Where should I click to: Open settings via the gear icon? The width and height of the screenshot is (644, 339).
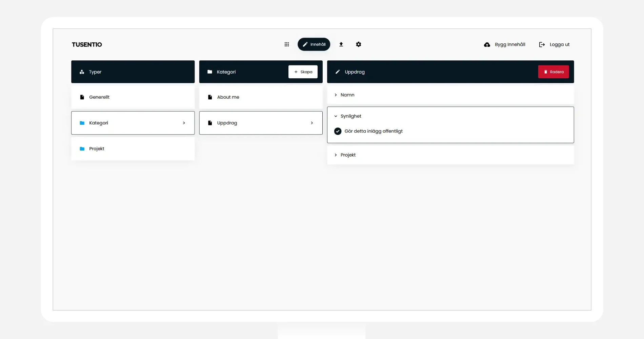point(358,44)
